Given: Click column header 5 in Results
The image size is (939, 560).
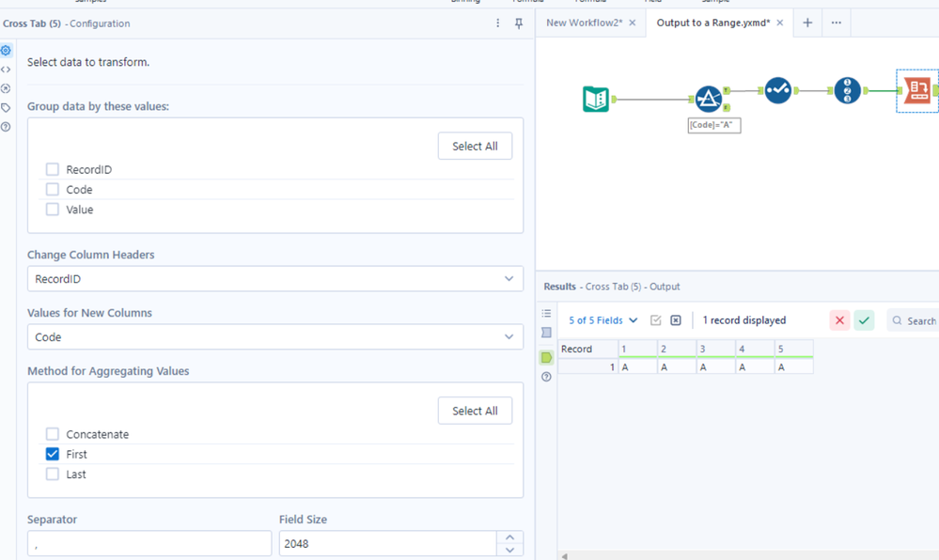Looking at the screenshot, I should [794, 349].
